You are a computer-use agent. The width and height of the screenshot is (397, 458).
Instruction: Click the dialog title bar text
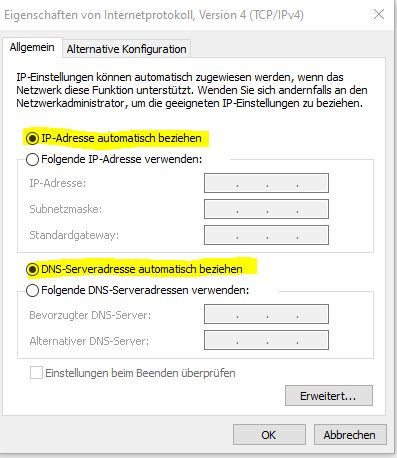154,15
